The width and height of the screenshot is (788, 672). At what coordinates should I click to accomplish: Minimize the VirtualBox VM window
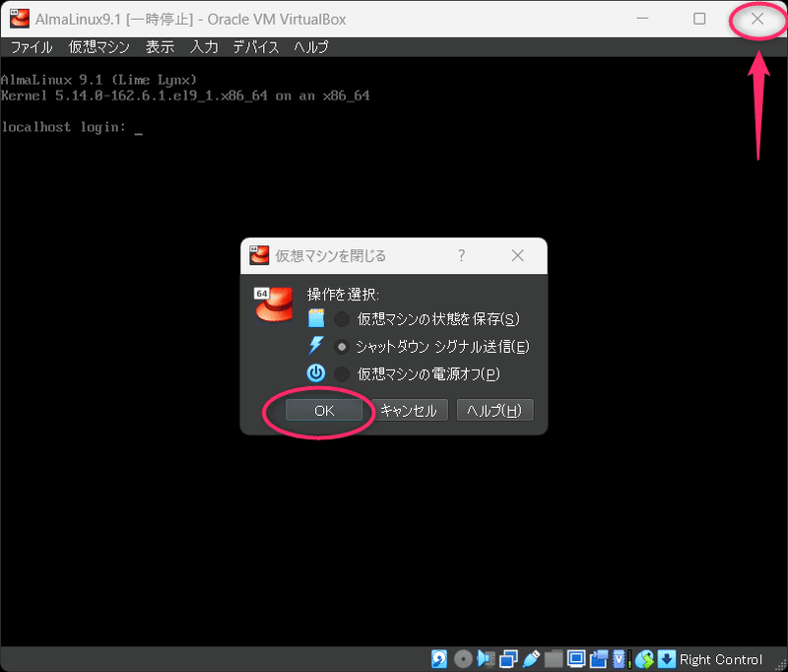point(642,19)
